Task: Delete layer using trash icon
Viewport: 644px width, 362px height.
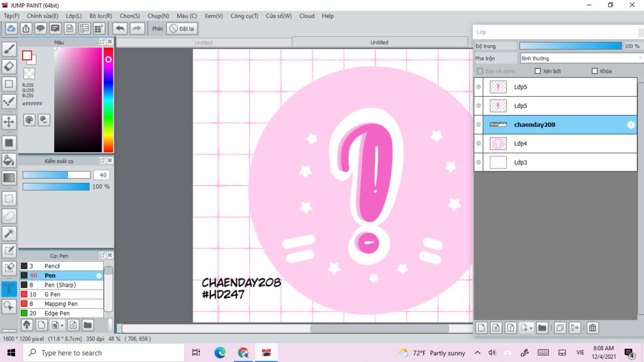Action: (592, 327)
